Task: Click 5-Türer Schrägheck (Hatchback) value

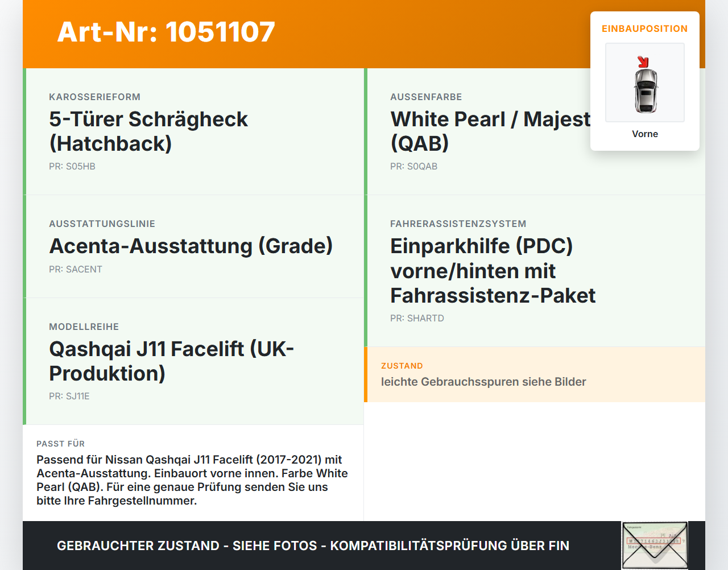Action: (x=148, y=131)
